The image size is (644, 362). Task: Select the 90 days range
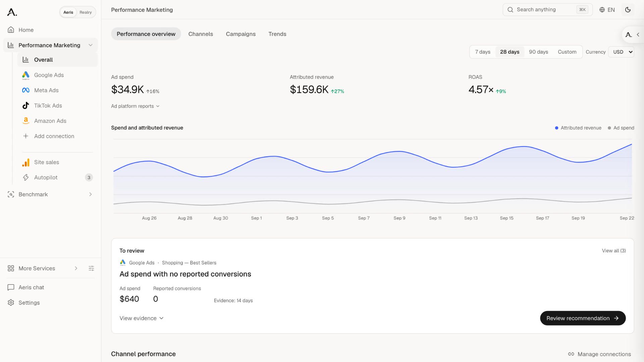[538, 52]
